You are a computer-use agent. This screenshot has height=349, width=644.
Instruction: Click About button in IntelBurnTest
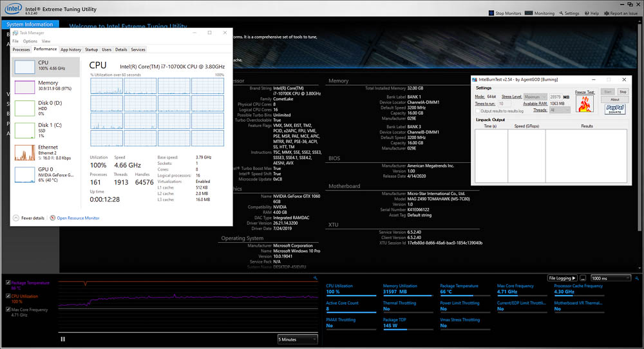(614, 100)
